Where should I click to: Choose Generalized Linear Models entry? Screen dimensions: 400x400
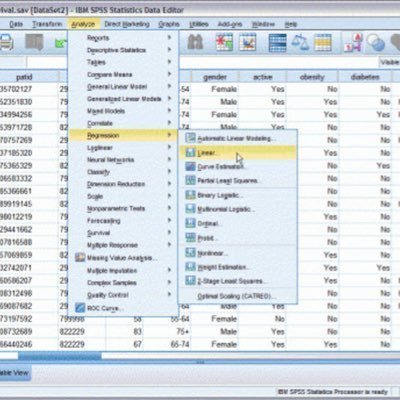pyautogui.click(x=123, y=99)
